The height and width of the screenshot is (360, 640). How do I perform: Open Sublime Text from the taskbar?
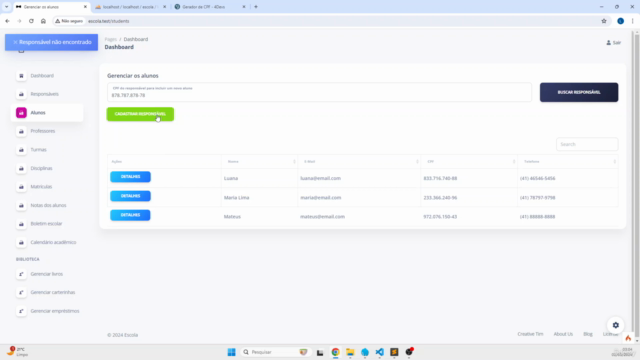click(394, 352)
